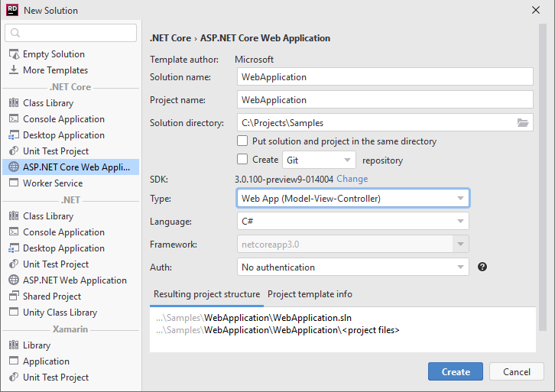555x392 pixels.
Task: Click the folder browse icon for Solution directory
Action: (523, 123)
